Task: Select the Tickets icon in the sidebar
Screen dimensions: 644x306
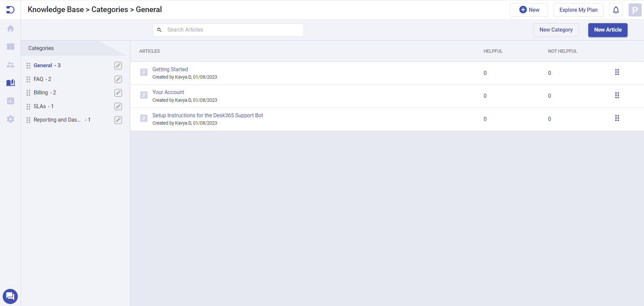Action: click(x=10, y=47)
